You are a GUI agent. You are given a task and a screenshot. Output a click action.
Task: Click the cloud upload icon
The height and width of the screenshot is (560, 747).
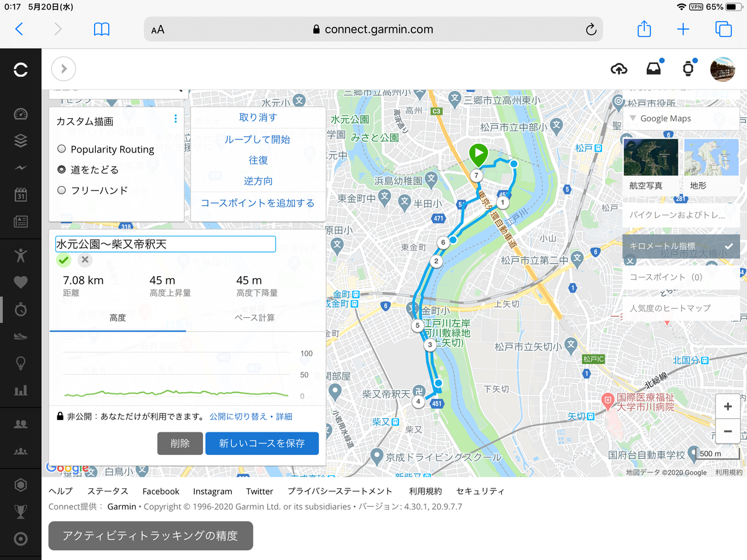619,69
